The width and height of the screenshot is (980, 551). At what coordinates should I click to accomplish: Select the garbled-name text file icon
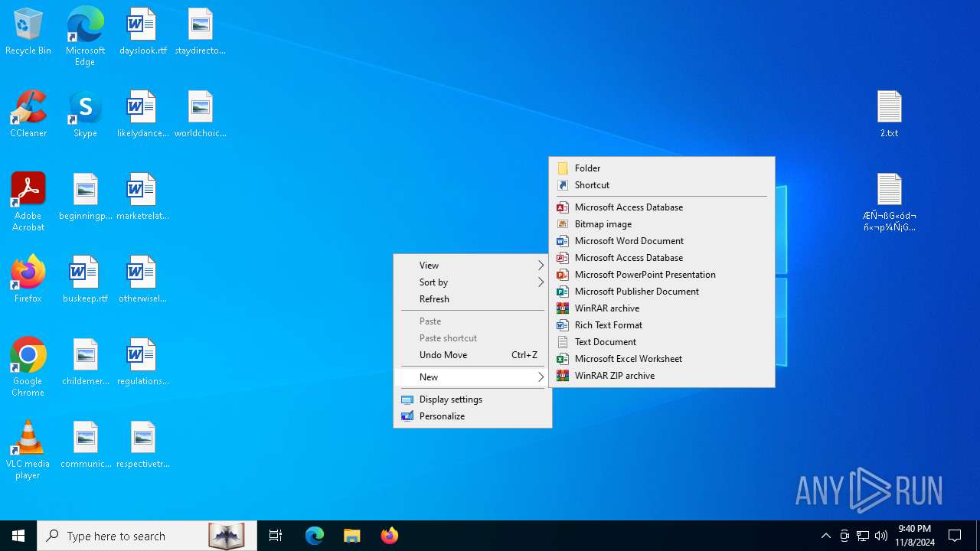(x=889, y=203)
